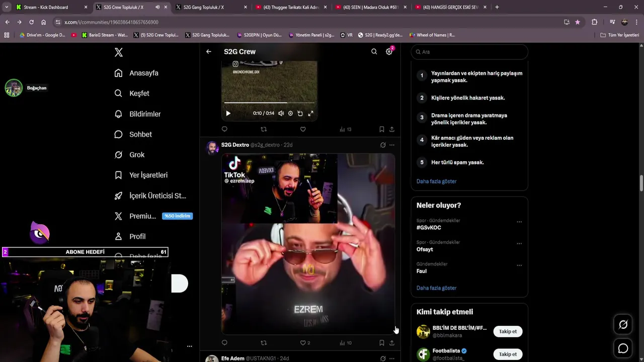The width and height of the screenshot is (644, 362).
Task: Open the Ofsayt trending topic
Action: (425, 249)
